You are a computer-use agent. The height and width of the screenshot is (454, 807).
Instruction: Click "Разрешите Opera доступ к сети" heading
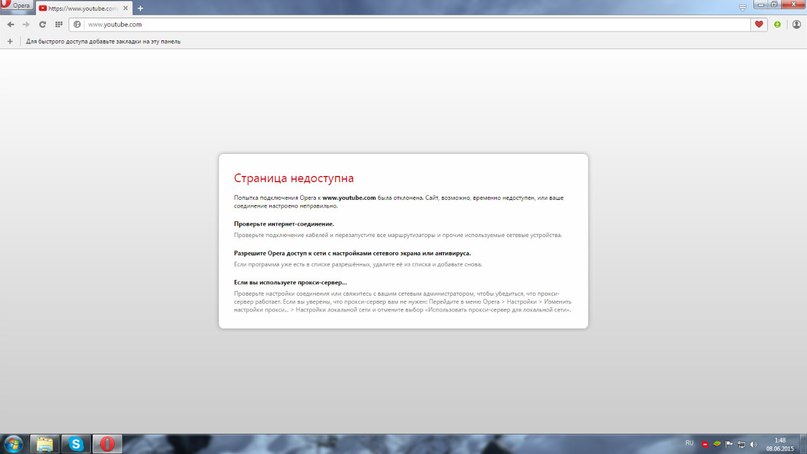(353, 253)
